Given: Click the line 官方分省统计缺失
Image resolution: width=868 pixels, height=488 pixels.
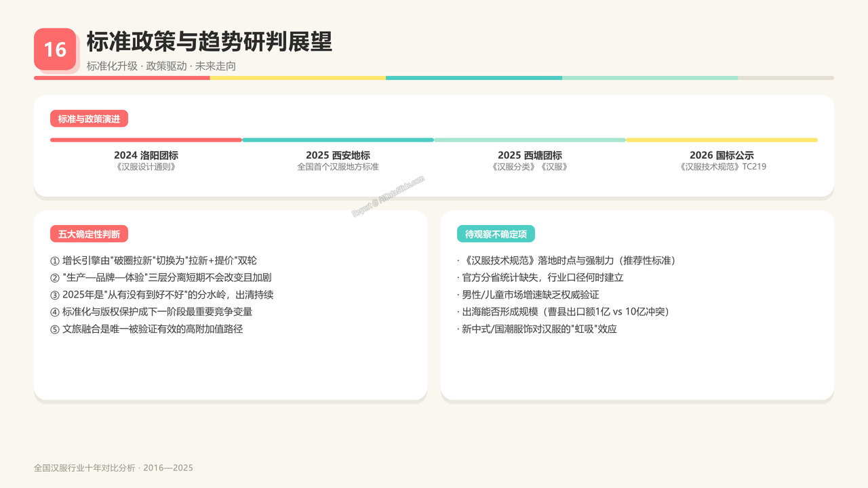Looking at the screenshot, I should [540, 277].
